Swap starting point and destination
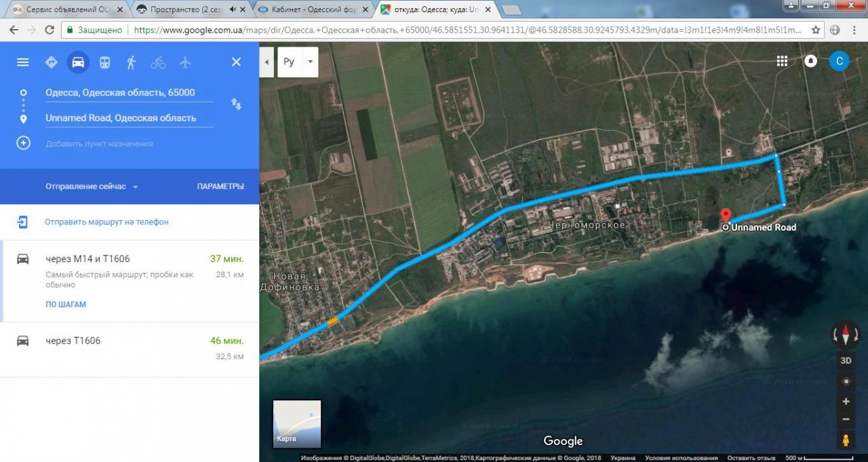The image size is (868, 462). [236, 104]
